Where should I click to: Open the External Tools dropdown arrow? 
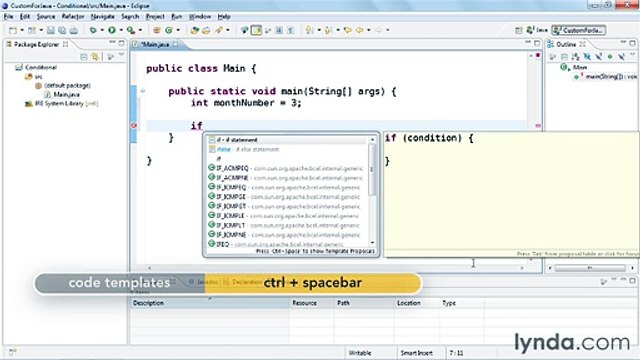(x=140, y=30)
